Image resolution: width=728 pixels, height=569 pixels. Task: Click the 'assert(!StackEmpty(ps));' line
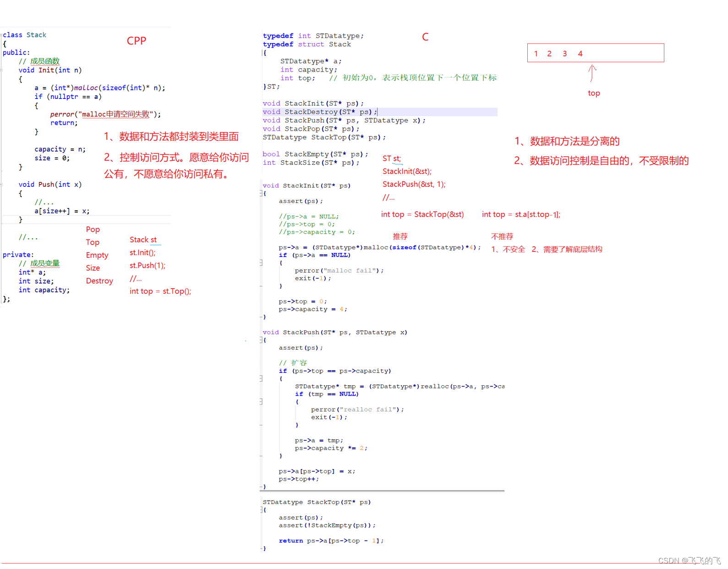[327, 525]
